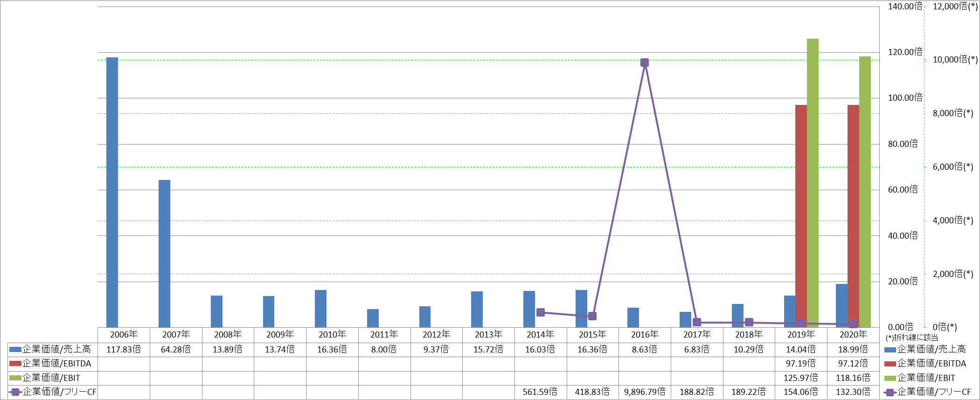This screenshot has height=400, width=980.
Task: Click the 118.16倍 EBIT cell
Action: [853, 378]
